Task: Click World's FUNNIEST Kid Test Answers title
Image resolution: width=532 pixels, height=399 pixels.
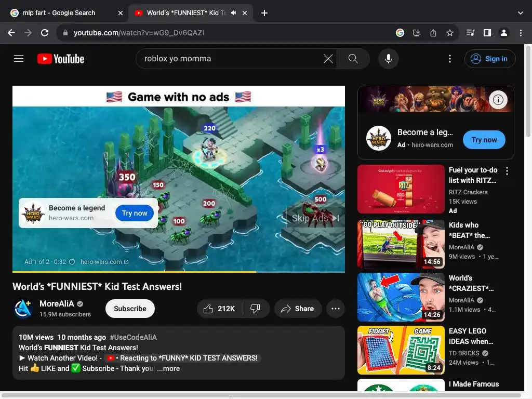Action: click(97, 287)
